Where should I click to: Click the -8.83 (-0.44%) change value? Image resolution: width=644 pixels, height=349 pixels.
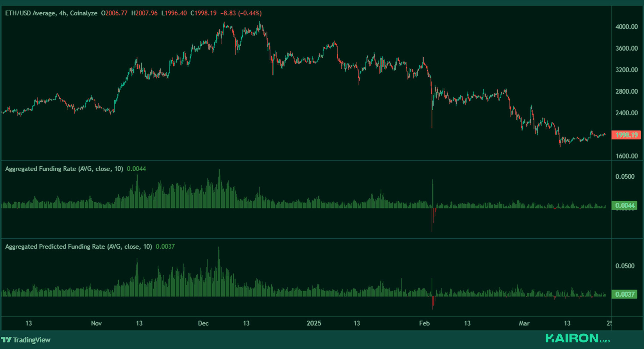pyautogui.click(x=241, y=13)
